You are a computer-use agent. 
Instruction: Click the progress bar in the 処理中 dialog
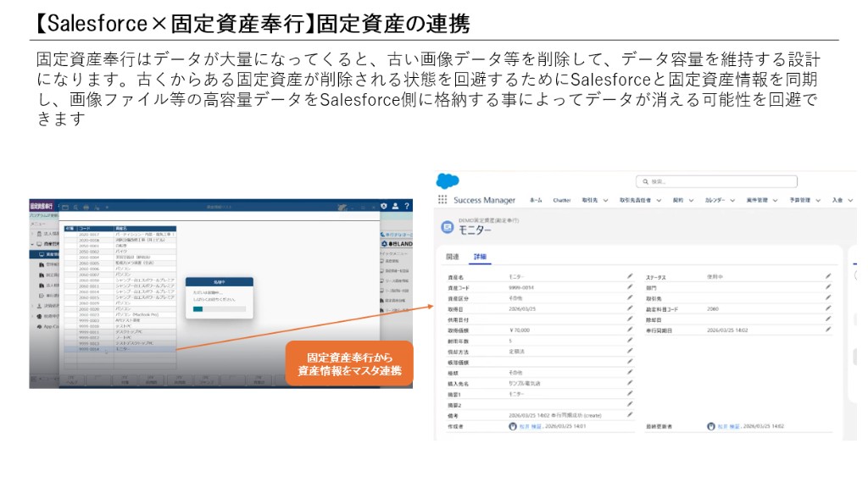tap(219, 309)
